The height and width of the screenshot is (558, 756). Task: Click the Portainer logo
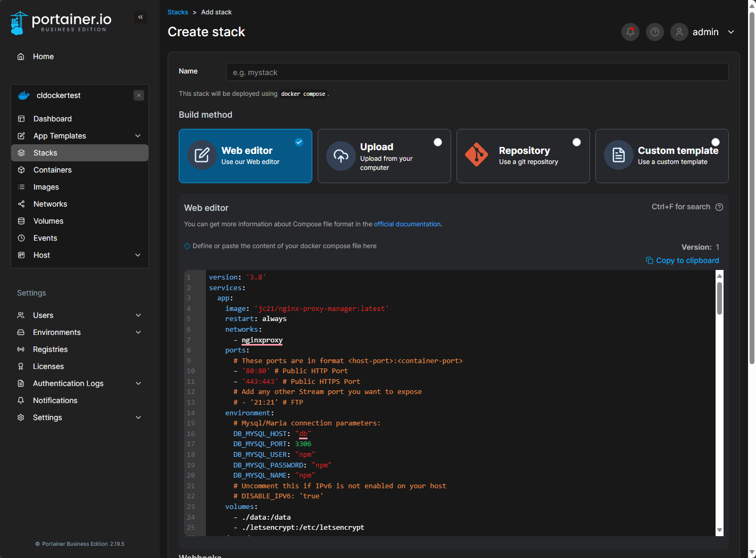coord(61,22)
